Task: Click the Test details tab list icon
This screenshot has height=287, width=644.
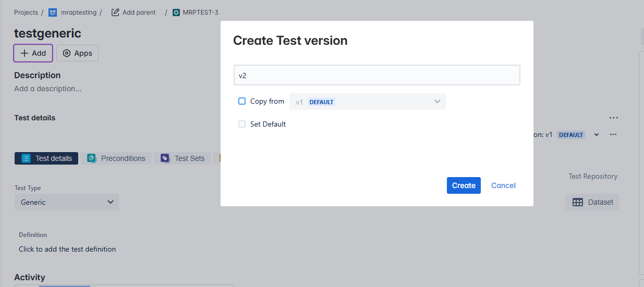Action: [x=26, y=158]
